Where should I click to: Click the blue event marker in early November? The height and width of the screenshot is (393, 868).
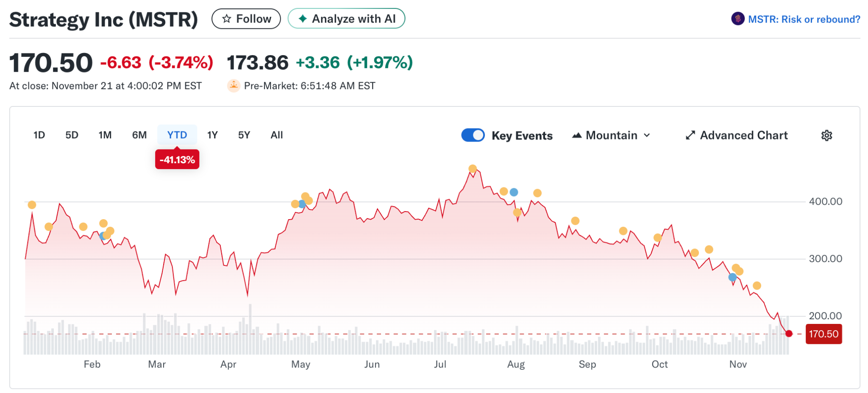[732, 276]
